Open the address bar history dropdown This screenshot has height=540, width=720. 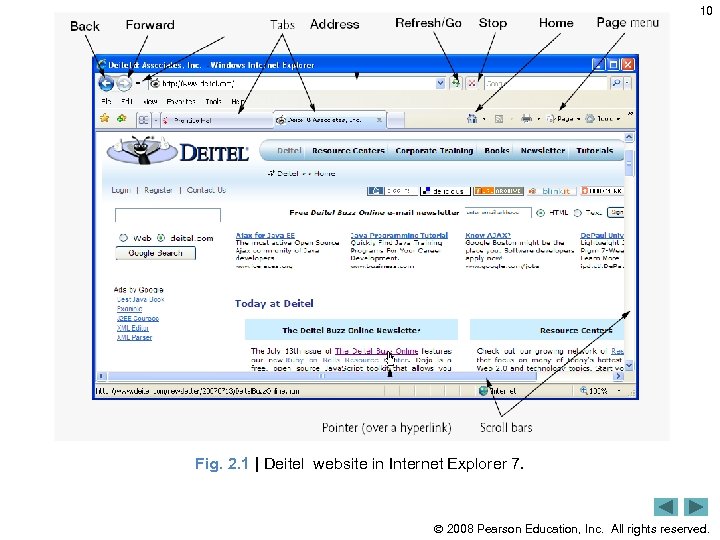coord(440,84)
